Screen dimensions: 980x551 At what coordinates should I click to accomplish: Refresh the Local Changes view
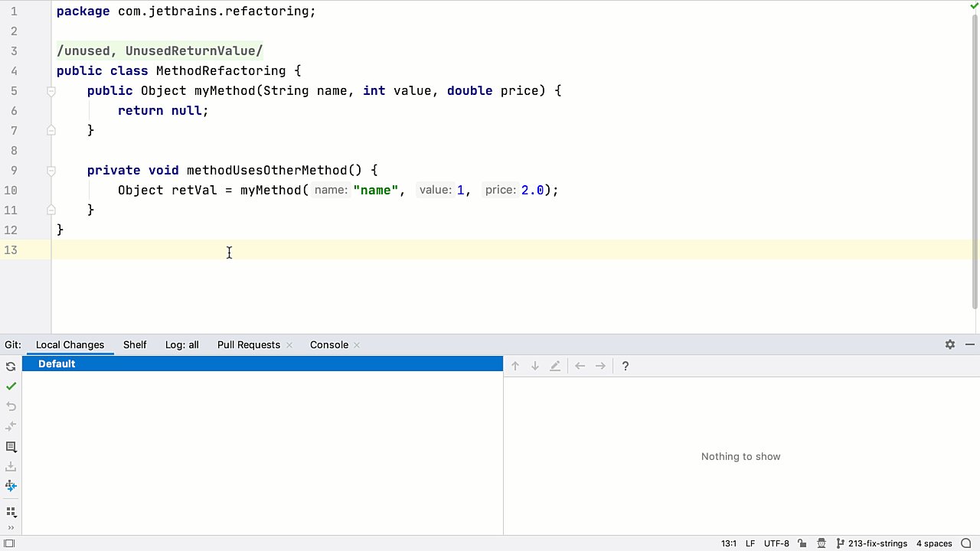(11, 366)
